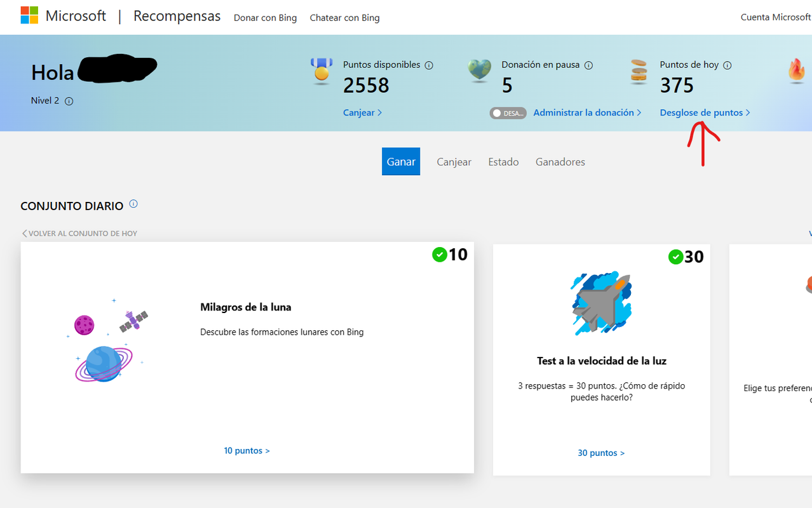The width and height of the screenshot is (812, 508).
Task: Open the Estado tab
Action: pos(503,162)
